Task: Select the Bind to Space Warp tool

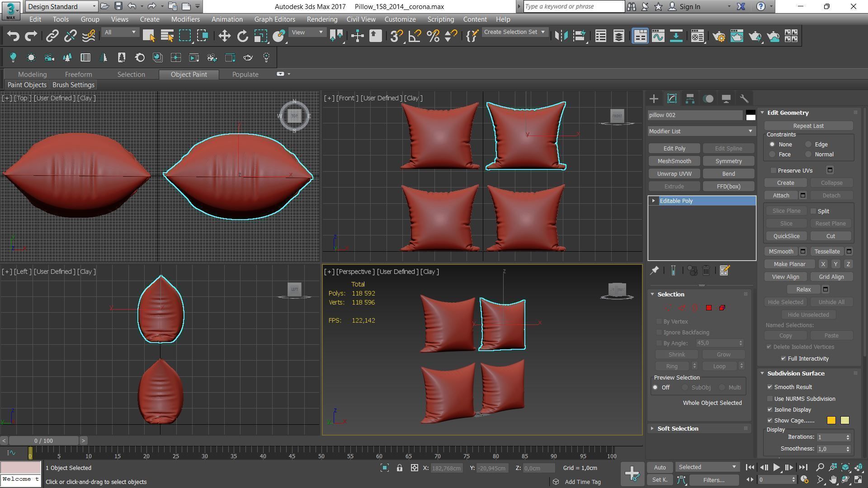Action: tap(89, 36)
